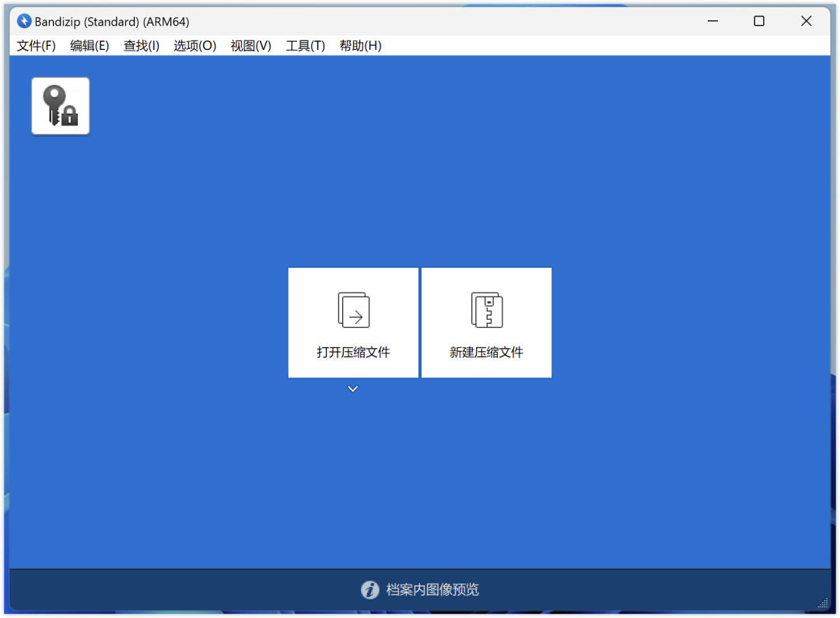Open the 查找(I) menu

click(142, 46)
